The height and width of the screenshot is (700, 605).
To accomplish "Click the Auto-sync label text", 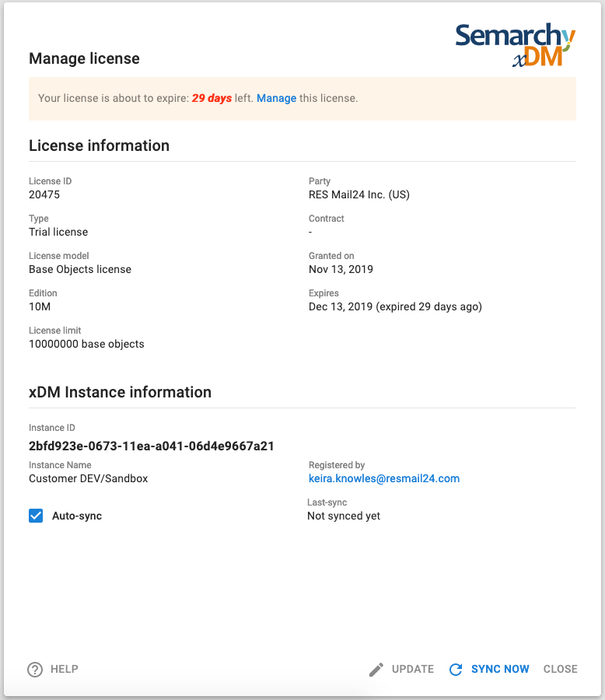I will pos(77,516).
